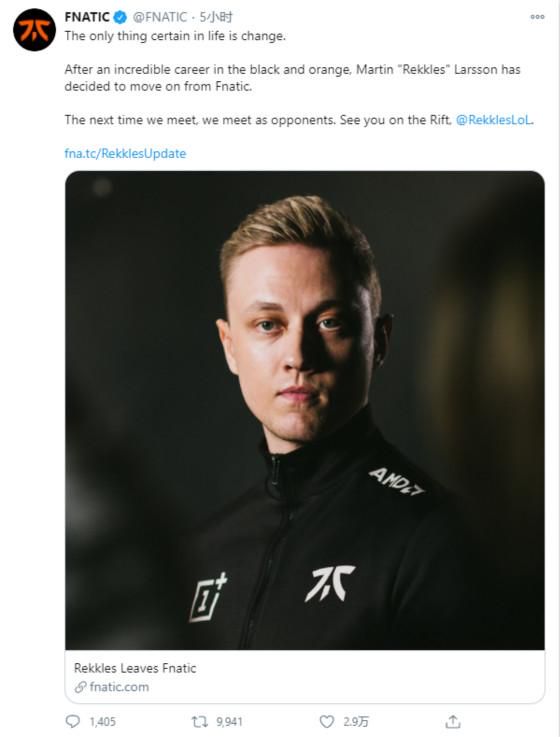Click the 2.9万 likes count
The width and height of the screenshot is (560, 737).
[356, 721]
